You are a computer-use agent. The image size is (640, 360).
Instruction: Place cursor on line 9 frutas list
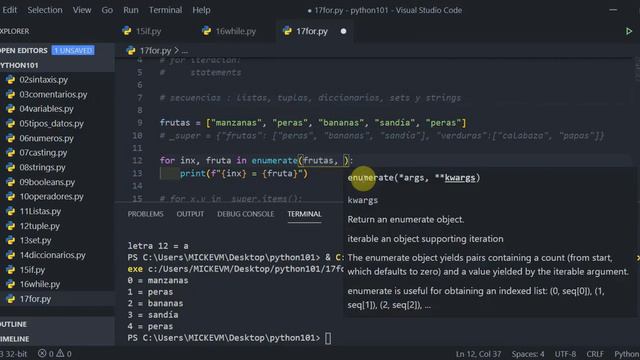[x=313, y=122]
